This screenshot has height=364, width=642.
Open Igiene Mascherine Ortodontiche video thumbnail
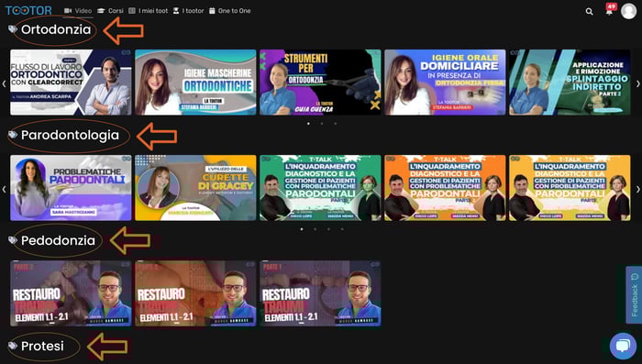[195, 83]
